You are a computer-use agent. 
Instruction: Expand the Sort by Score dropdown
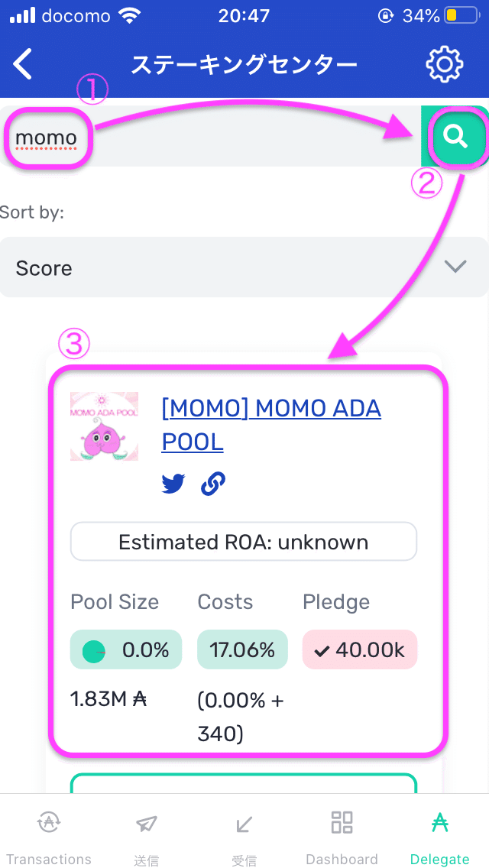coord(244,267)
